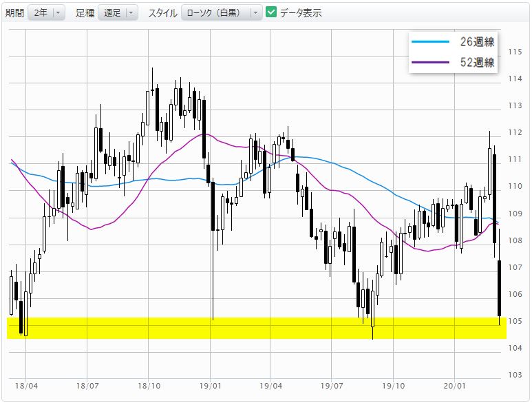Click the 19/07 date axis label

coord(332,386)
